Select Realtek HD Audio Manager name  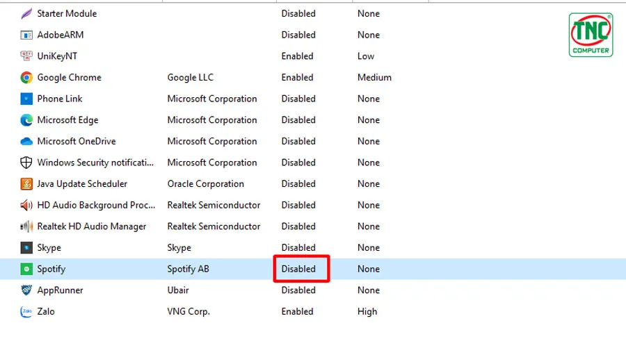click(x=92, y=226)
